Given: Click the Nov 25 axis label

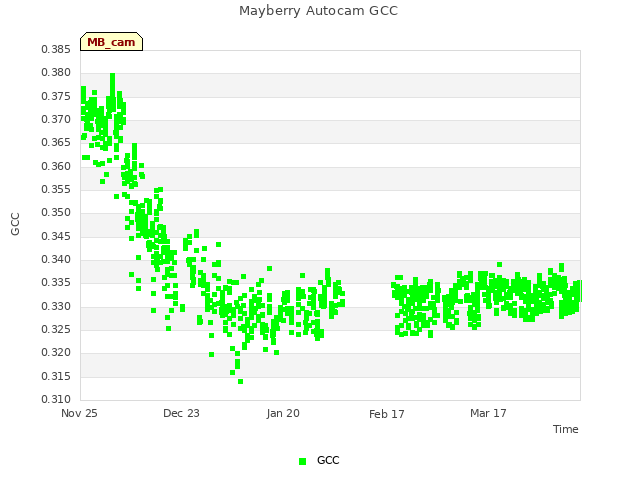Looking at the screenshot, I should pyautogui.click(x=79, y=413).
